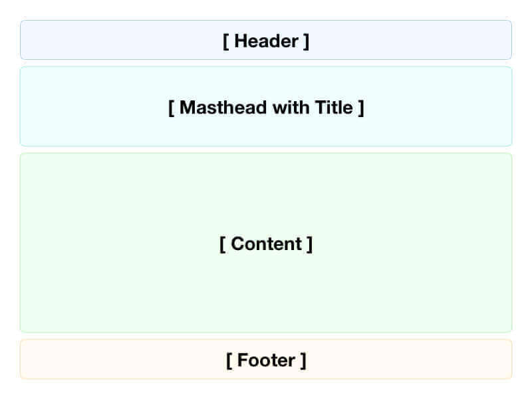Click the word "Header" in the label
Image resolution: width=532 pixels, height=399 pixels.
click(x=266, y=41)
